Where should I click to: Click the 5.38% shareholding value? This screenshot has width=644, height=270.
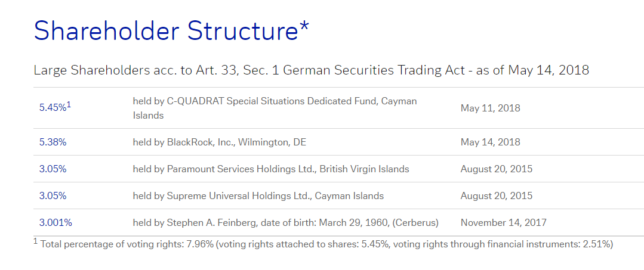[53, 142]
